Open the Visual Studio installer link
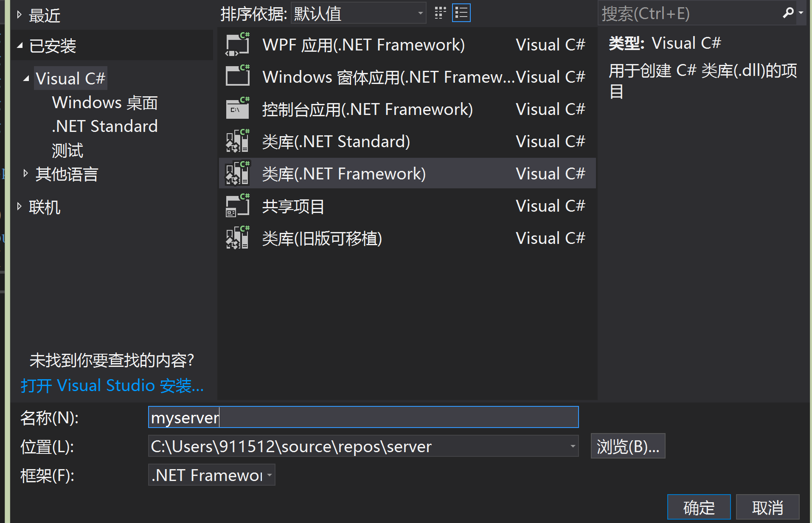This screenshot has width=812, height=523. [112, 386]
